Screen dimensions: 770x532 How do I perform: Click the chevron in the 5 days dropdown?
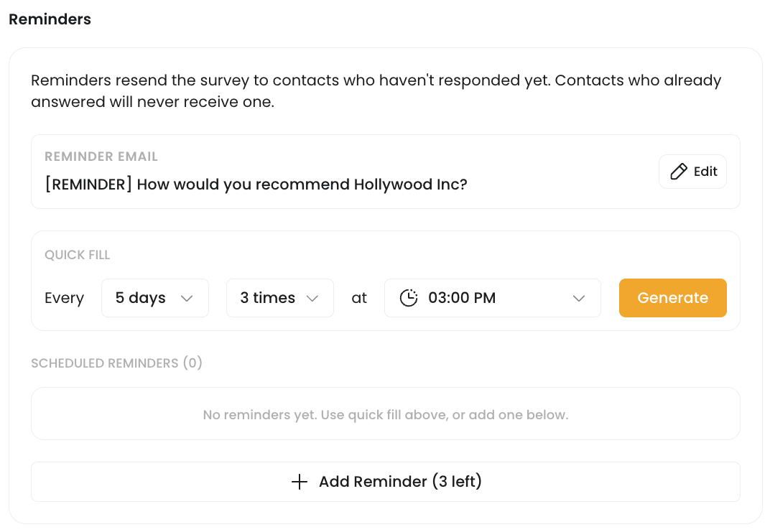click(187, 299)
